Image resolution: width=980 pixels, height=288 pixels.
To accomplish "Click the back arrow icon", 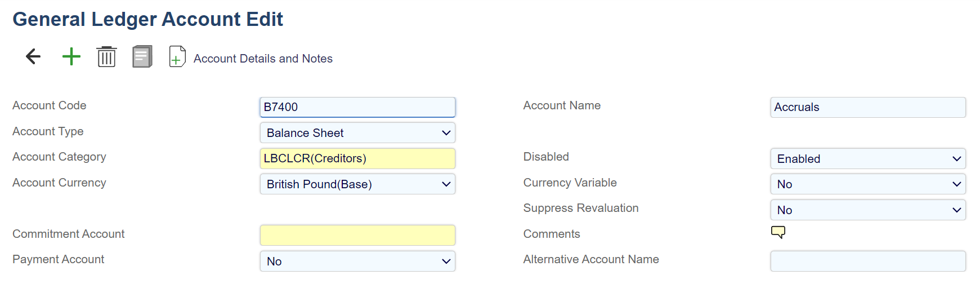I will [33, 56].
